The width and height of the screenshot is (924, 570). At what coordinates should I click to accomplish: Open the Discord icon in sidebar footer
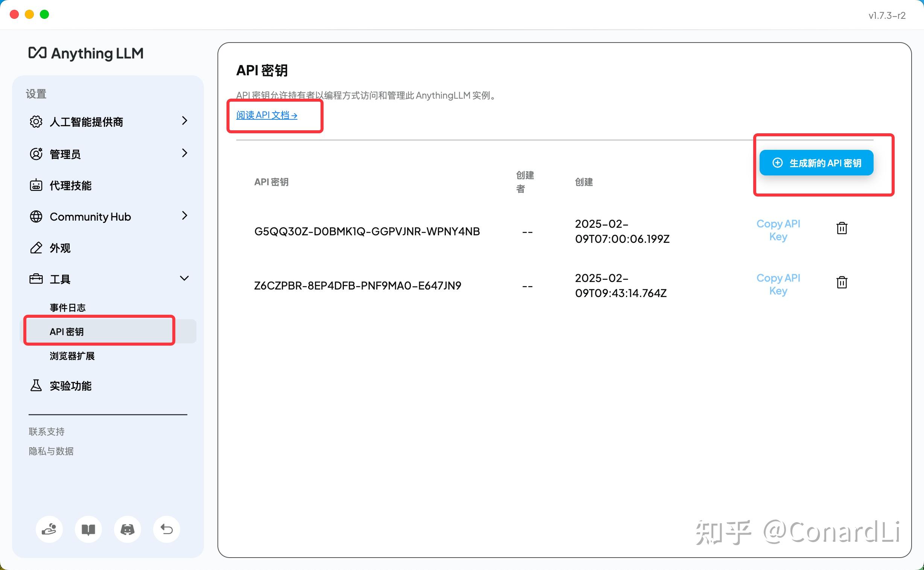[x=127, y=529]
